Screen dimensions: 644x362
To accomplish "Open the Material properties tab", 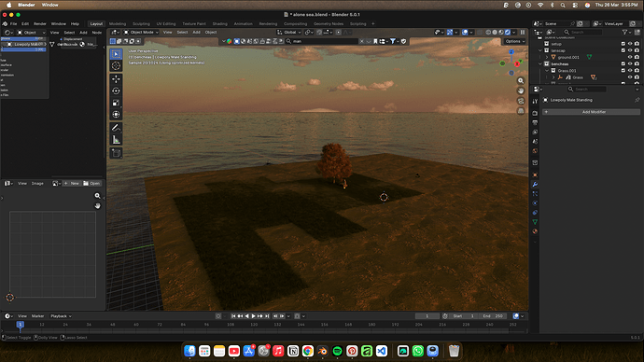I will click(535, 231).
